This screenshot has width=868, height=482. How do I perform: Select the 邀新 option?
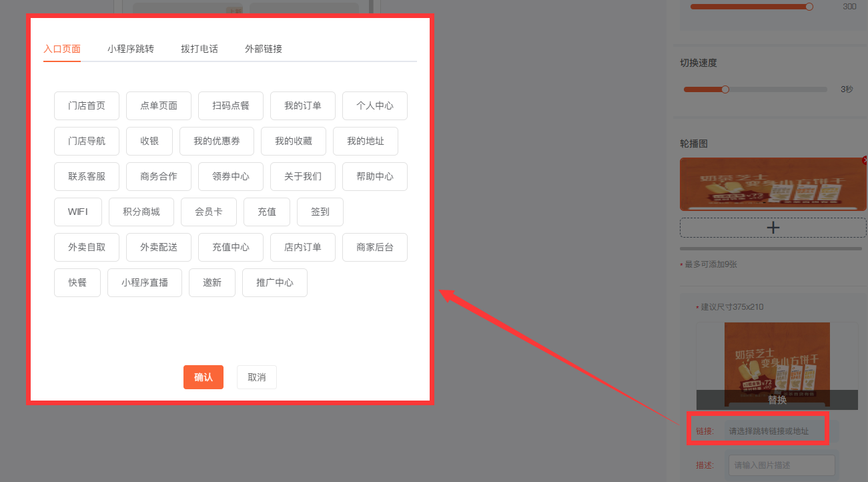tap(212, 282)
